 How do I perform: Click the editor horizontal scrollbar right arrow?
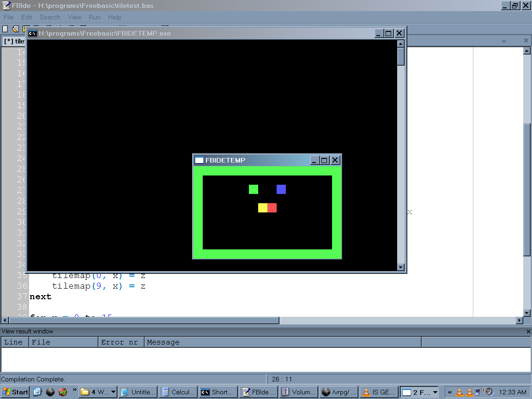click(x=520, y=320)
